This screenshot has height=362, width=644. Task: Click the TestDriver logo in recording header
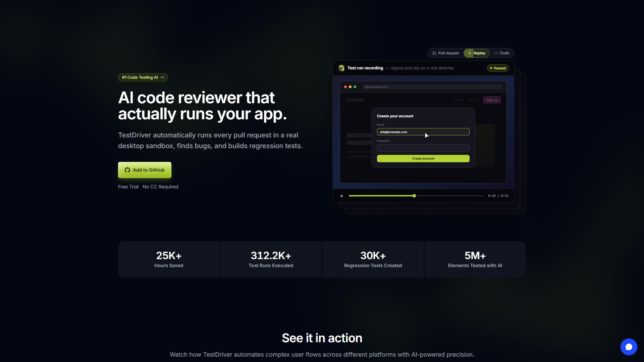(x=341, y=68)
